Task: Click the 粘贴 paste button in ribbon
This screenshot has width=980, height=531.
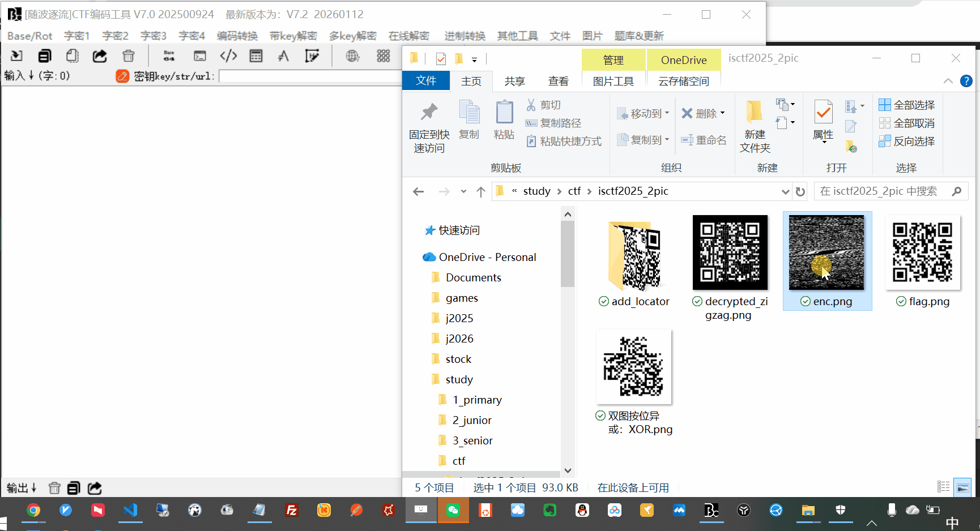Action: point(504,120)
